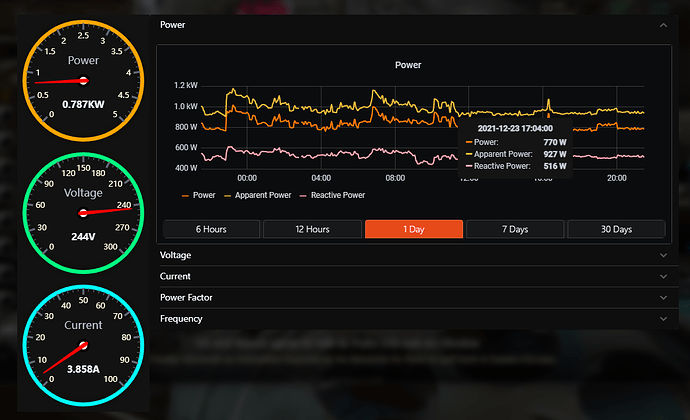The image size is (690, 420).
Task: Expand the Frequency section
Action: tap(662, 319)
